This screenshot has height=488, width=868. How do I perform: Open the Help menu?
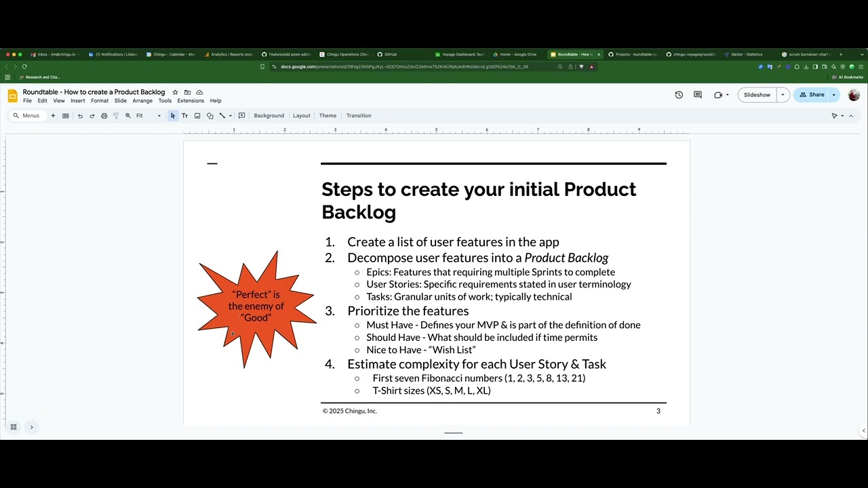click(x=216, y=101)
